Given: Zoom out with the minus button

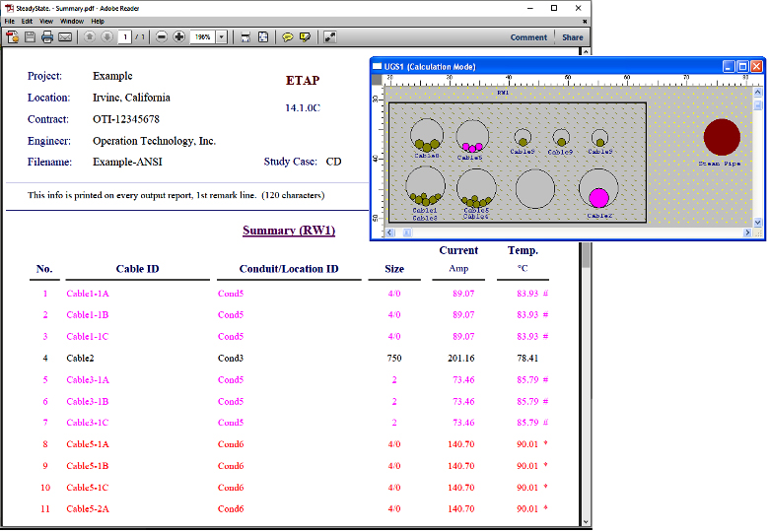Looking at the screenshot, I should tap(162, 37).
